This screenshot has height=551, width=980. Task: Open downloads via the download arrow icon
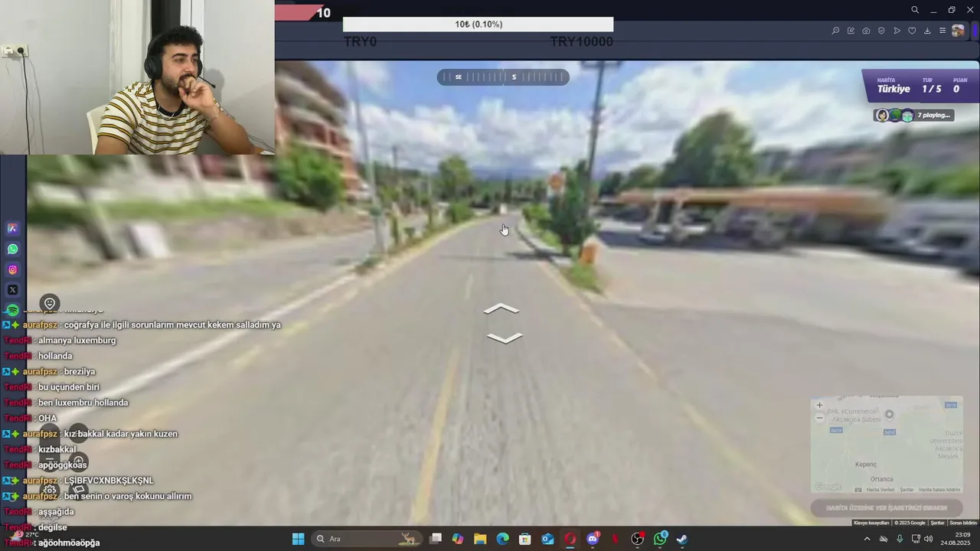tap(927, 31)
